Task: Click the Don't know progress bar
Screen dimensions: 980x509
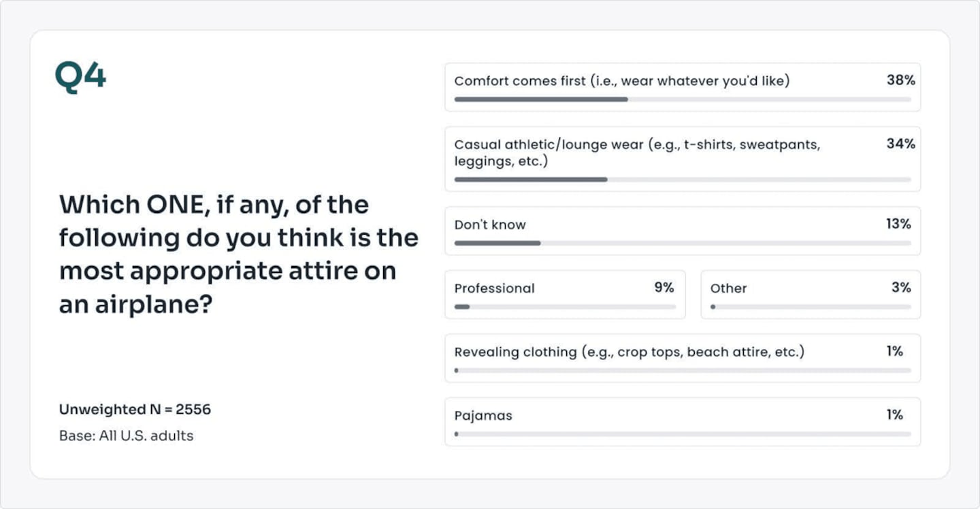Action: tap(683, 243)
